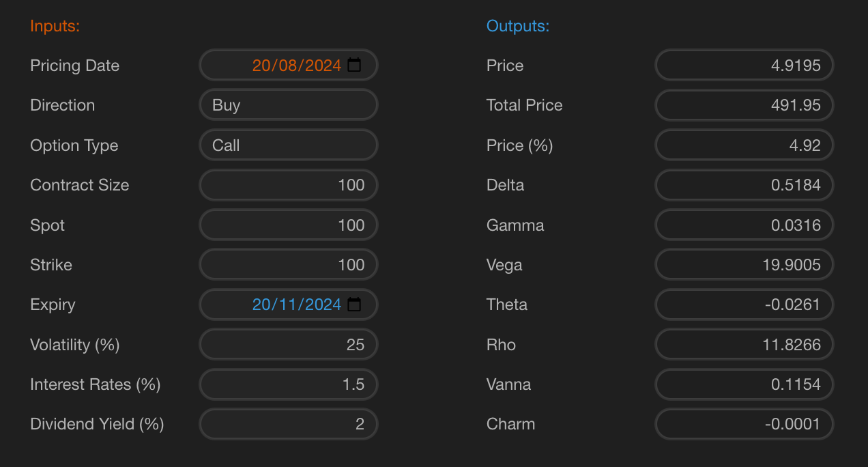Open the Expiry calendar picker icon

click(354, 305)
